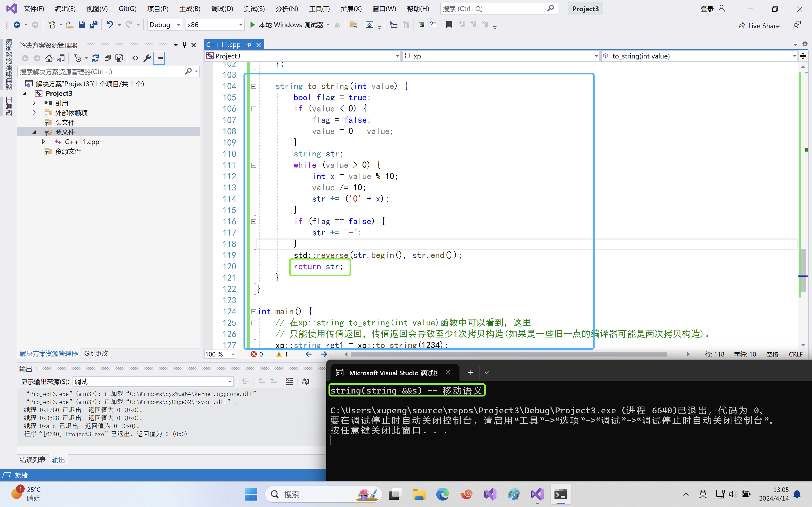Toggle Solution Explorer preview selected items button
This screenshot has height=507, width=812.
(159, 58)
